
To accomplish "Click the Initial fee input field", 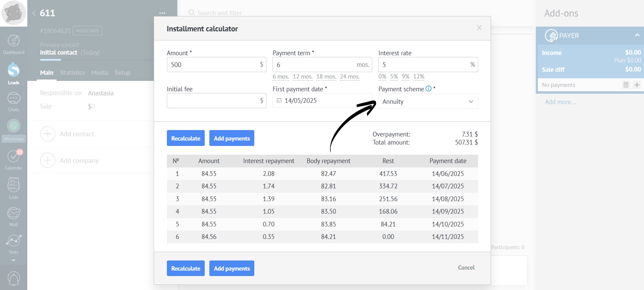I will pos(213,101).
